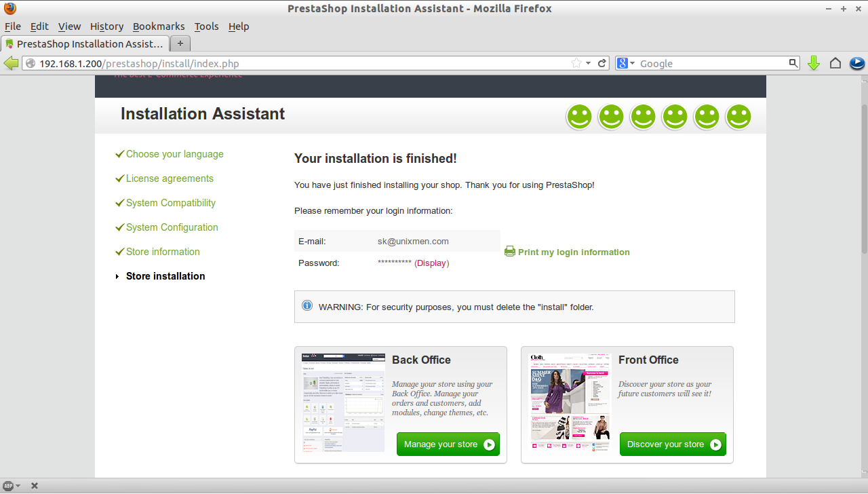Click the Adblock Plus icon in status bar
The image size is (868, 494).
coord(9,486)
